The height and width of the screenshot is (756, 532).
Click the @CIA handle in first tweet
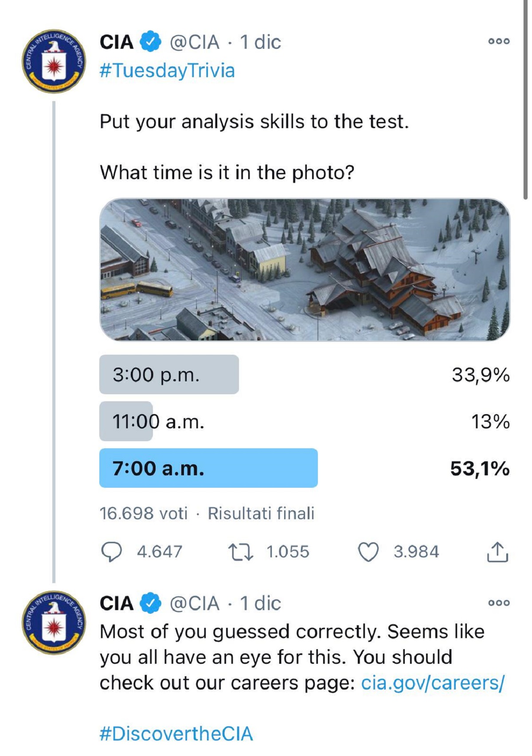click(x=195, y=42)
